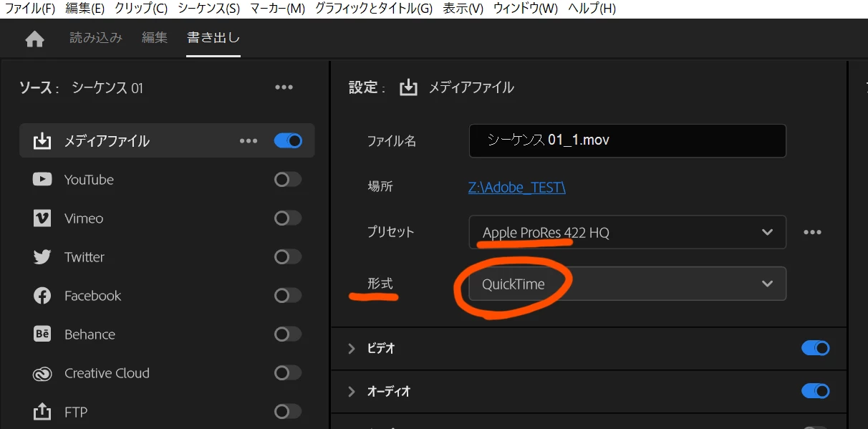
Task: Open the ヘルプ(H) menu
Action: click(592, 9)
